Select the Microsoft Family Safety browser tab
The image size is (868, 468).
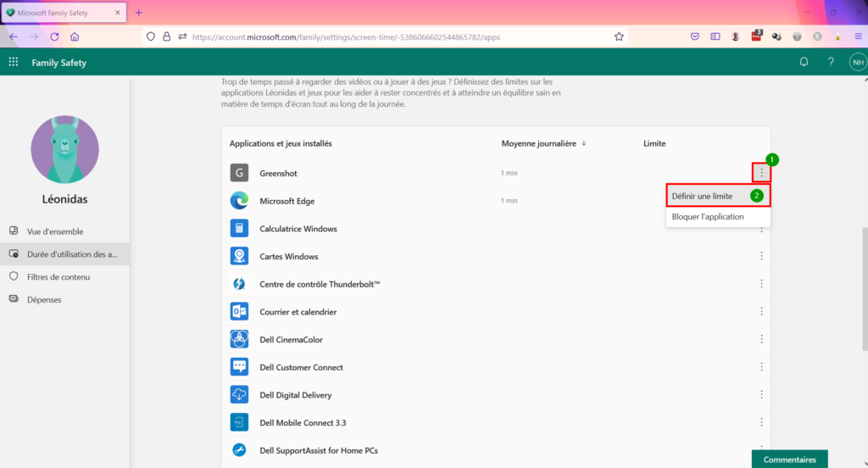click(64, 13)
